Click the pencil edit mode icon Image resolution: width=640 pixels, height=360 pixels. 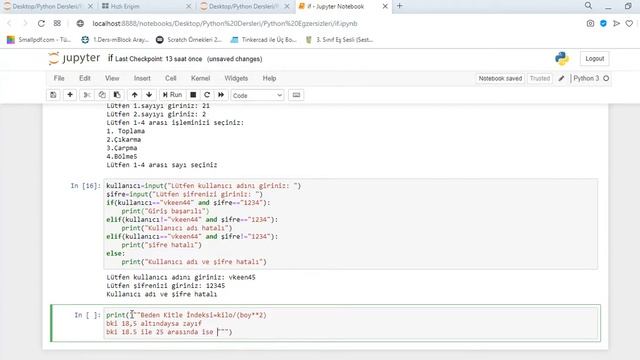pos(561,78)
